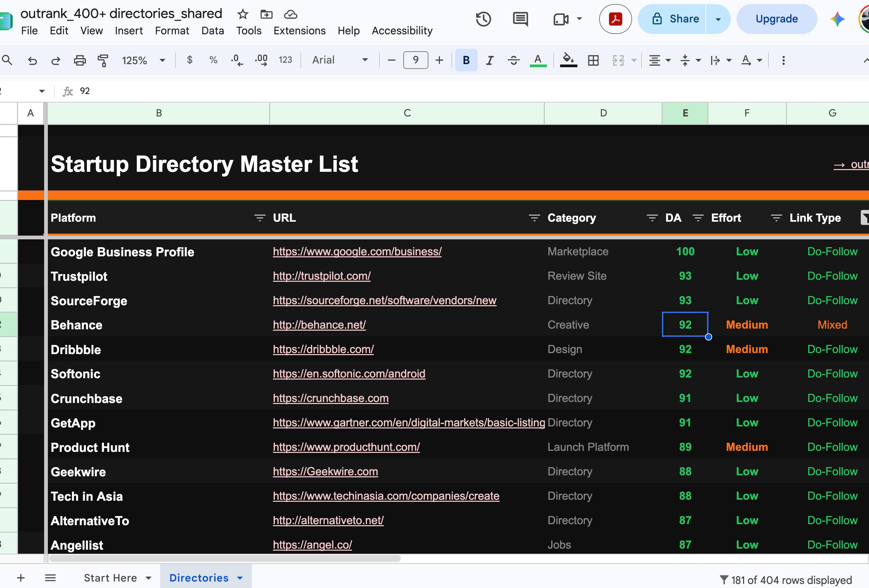Open version history clock icon
The image size is (869, 588).
click(x=483, y=19)
